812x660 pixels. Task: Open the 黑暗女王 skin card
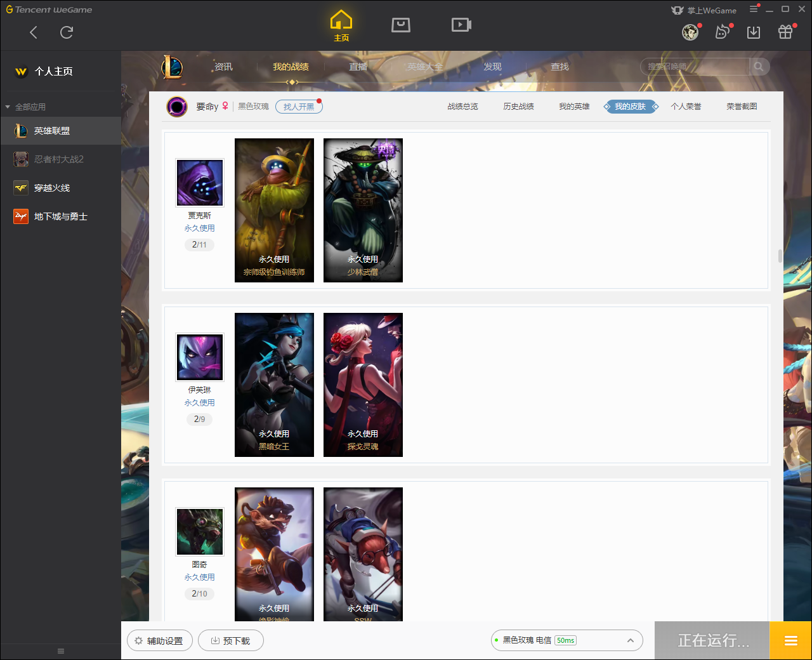(x=274, y=385)
